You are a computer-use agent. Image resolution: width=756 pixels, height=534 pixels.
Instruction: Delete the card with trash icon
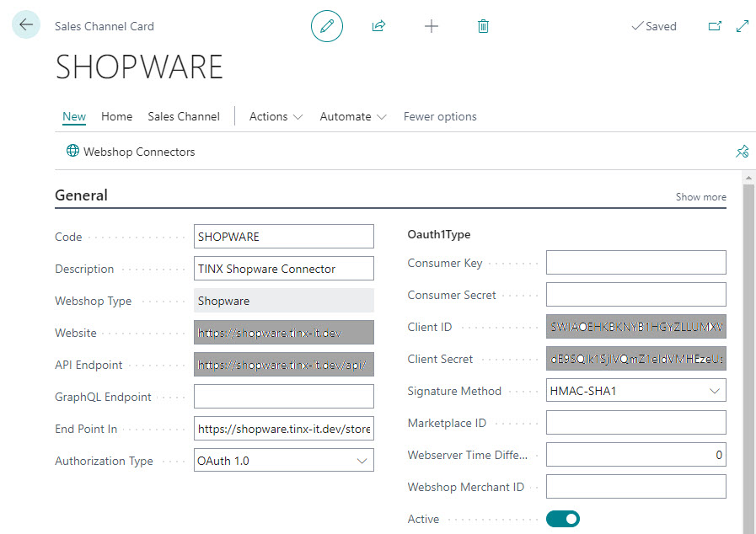pos(483,26)
